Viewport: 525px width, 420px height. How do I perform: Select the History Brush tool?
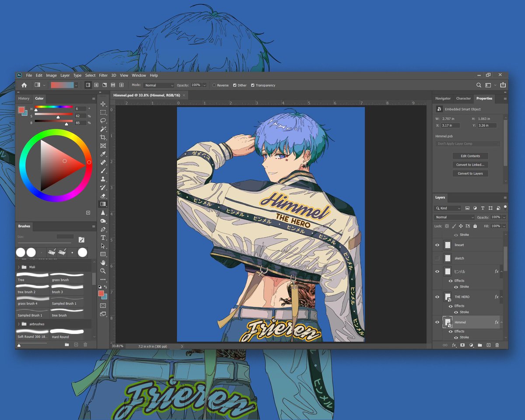point(103,187)
